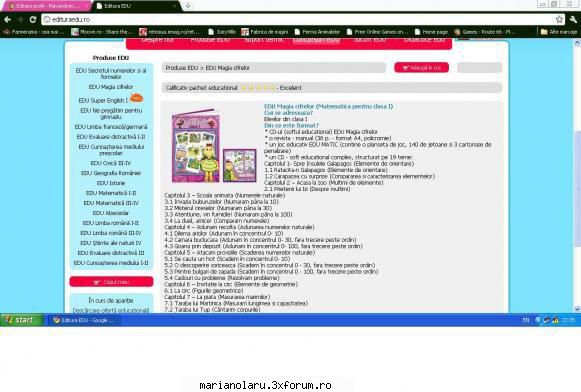
Task: Open the Alte marcaje bookmarks folder
Action: point(559,32)
